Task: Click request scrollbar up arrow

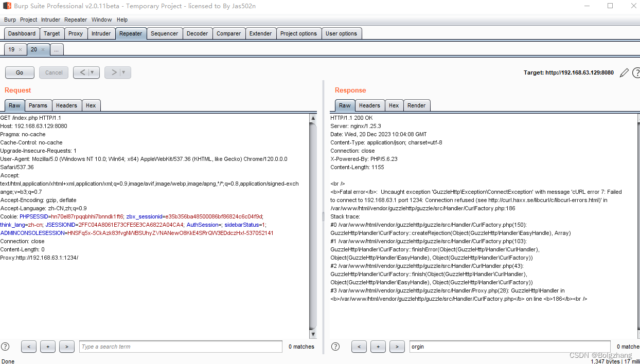Action: click(x=313, y=118)
